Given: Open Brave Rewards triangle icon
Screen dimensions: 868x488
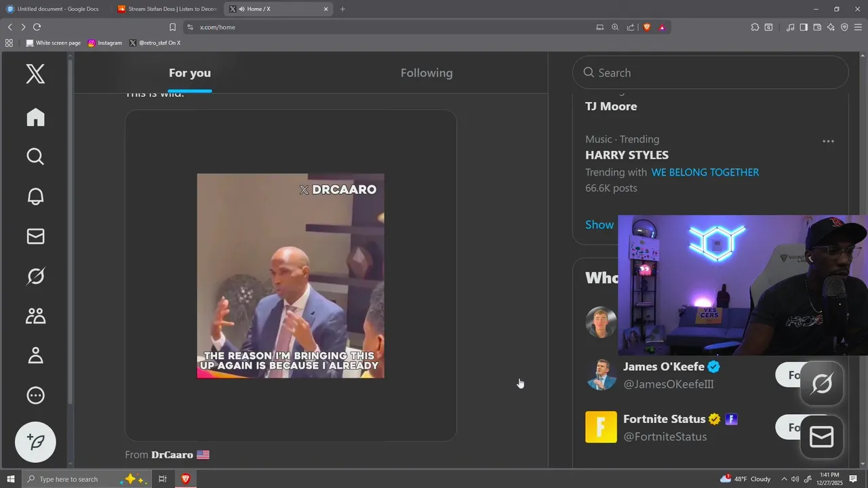Looking at the screenshot, I should point(662,27).
